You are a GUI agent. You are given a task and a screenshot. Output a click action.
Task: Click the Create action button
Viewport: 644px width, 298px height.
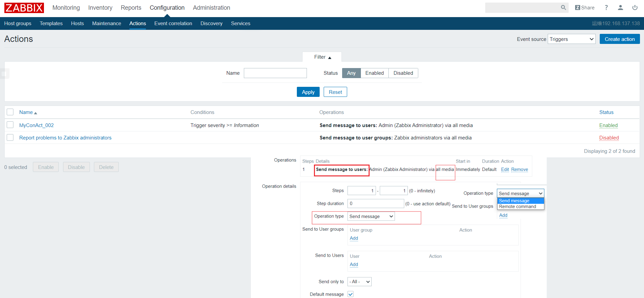pyautogui.click(x=620, y=39)
